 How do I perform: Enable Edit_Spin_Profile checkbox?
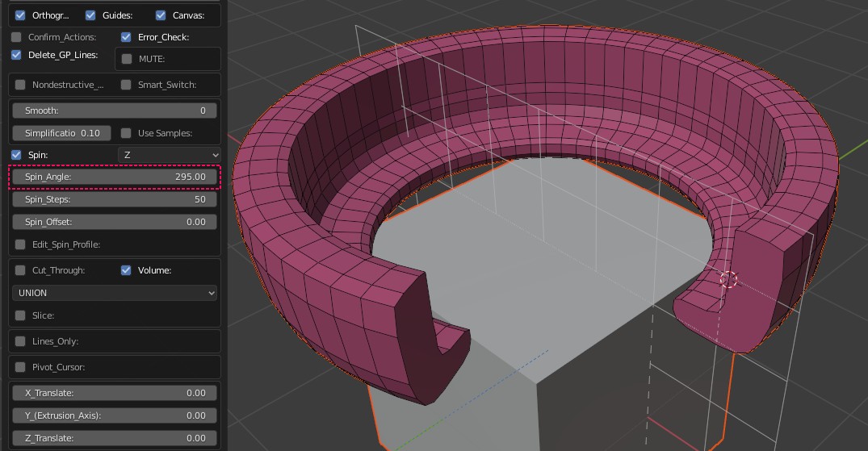[20, 244]
